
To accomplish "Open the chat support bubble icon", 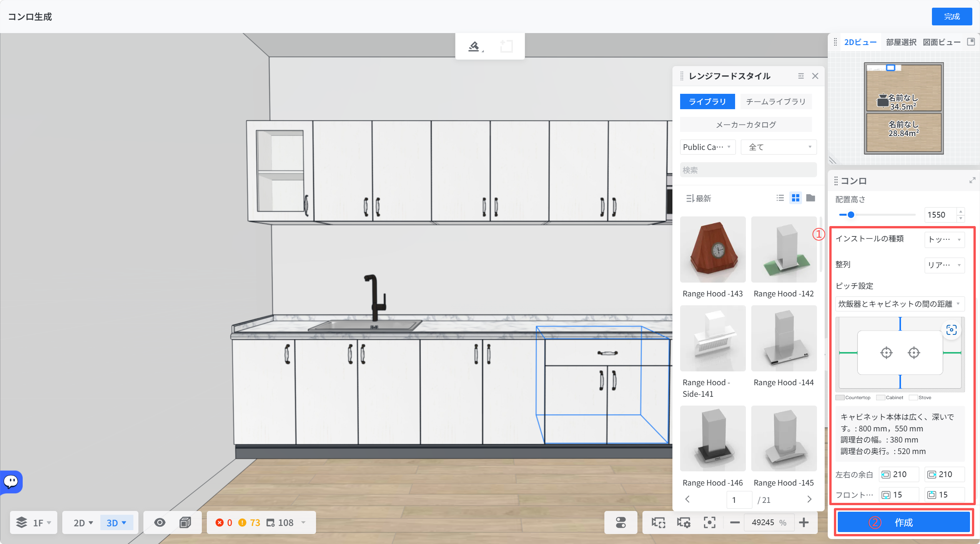I will pos(11,481).
